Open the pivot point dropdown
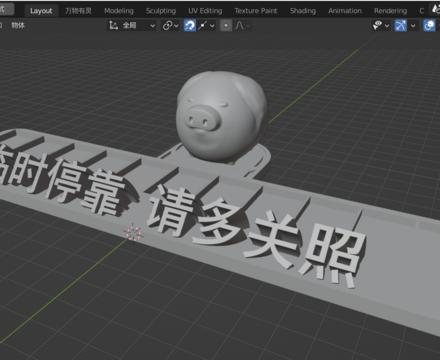The height and width of the screenshot is (360, 440). click(x=170, y=26)
